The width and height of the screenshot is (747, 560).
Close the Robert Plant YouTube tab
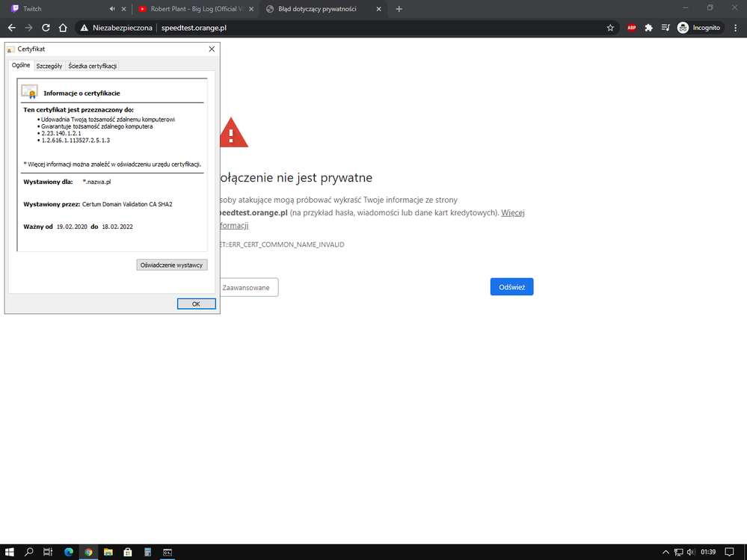[x=251, y=8]
